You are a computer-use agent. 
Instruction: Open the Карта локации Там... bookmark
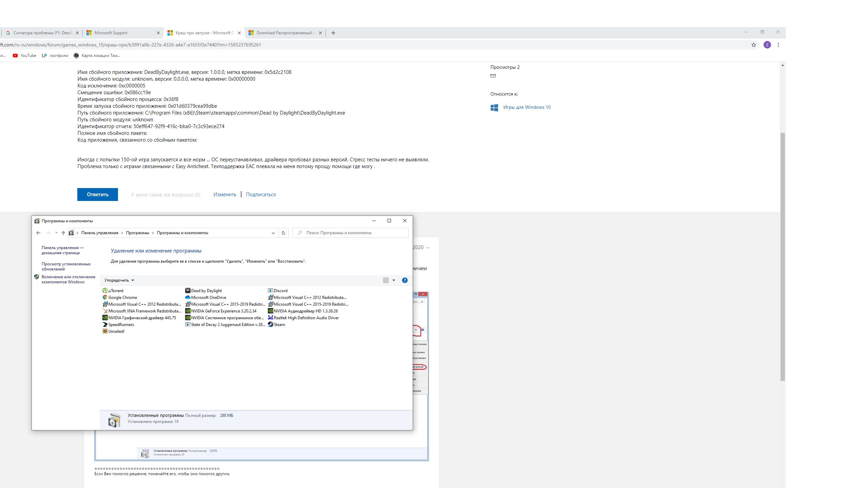pyautogui.click(x=97, y=56)
